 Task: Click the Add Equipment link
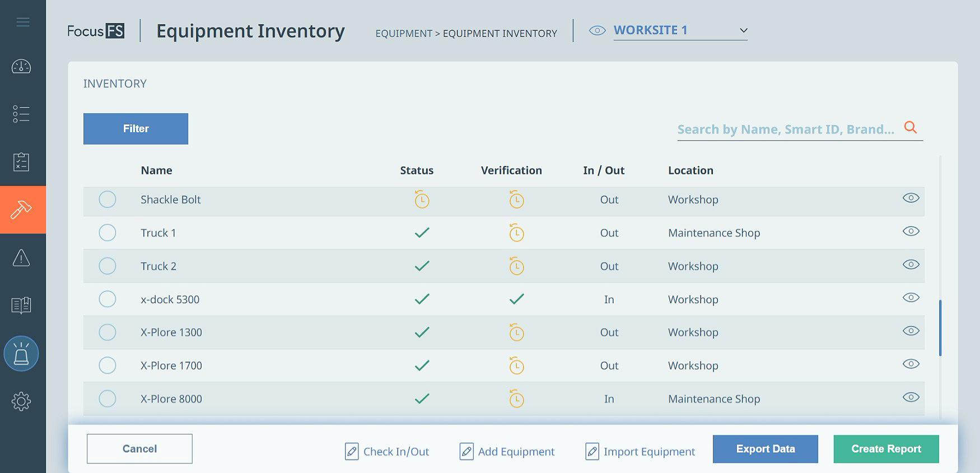point(516,452)
